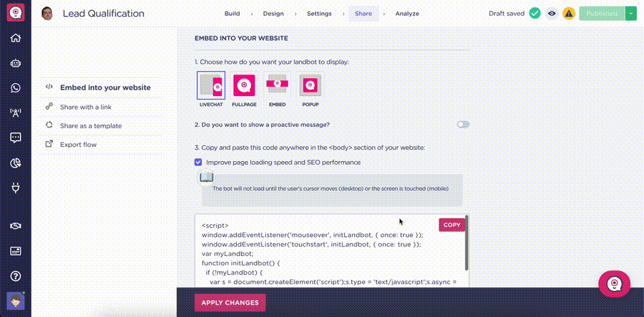
Task: Click the warning triangle icon
Action: [x=569, y=13]
